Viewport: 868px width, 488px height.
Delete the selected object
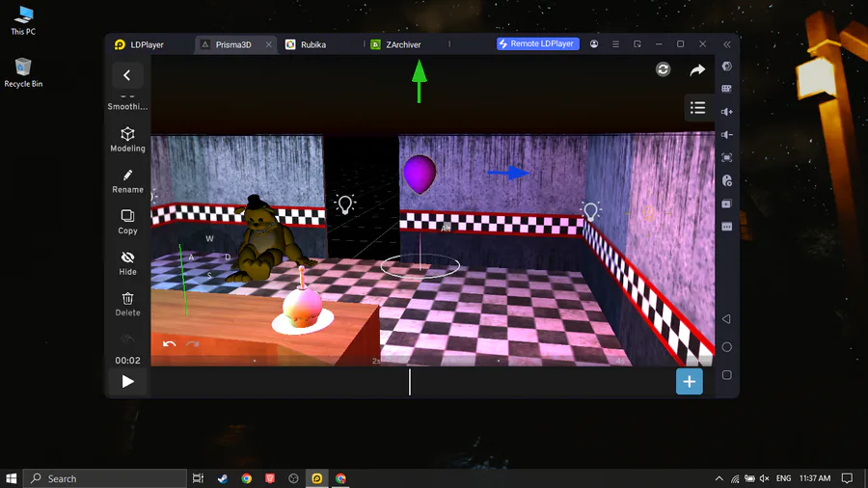(x=127, y=305)
